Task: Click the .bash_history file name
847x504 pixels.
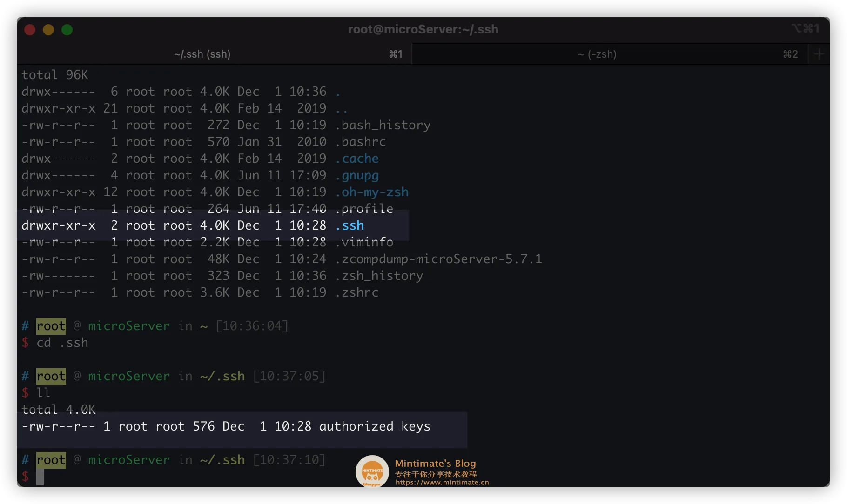Action: click(383, 125)
